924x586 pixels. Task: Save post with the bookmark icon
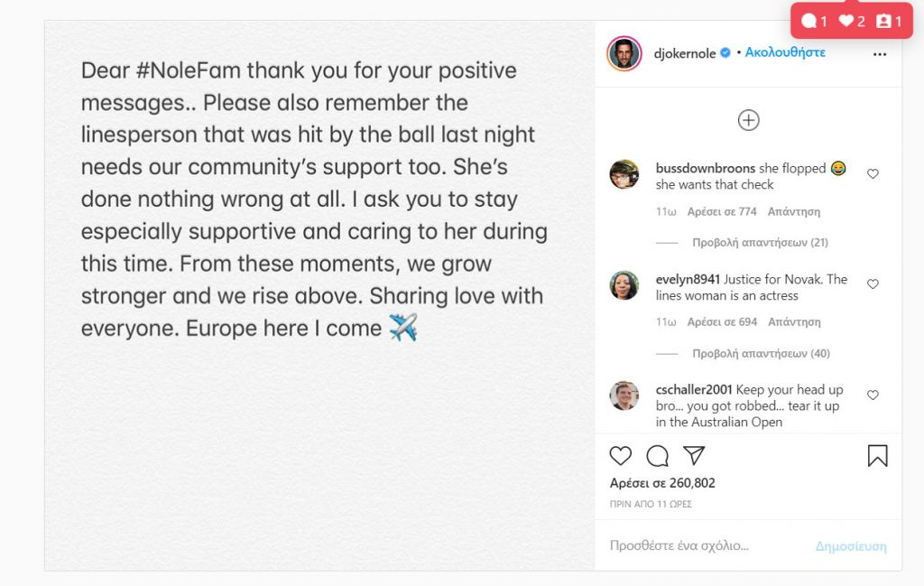coord(877,456)
